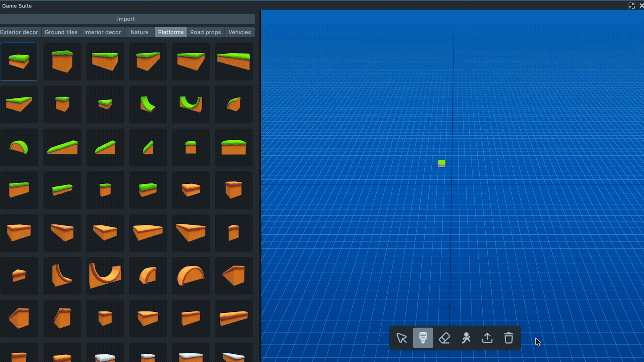
Task: Pick the green U-shaped halfpipe platform
Action: pos(191,104)
